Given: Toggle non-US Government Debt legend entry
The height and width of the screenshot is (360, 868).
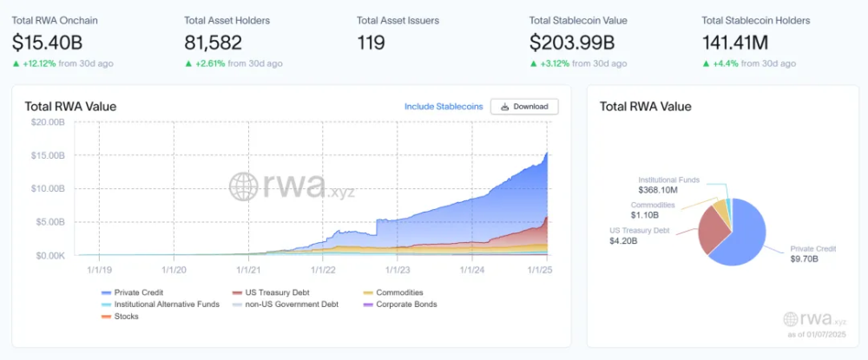Looking at the screenshot, I should [285, 304].
